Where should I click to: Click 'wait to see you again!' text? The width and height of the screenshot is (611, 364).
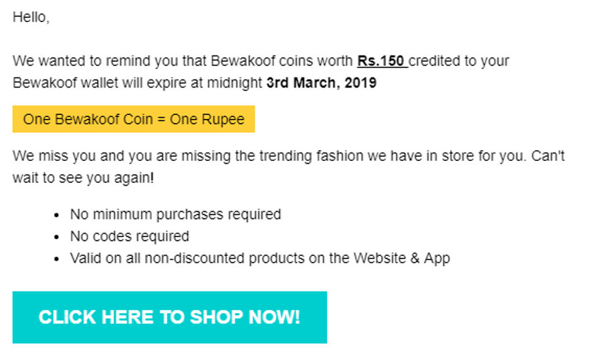(x=83, y=178)
